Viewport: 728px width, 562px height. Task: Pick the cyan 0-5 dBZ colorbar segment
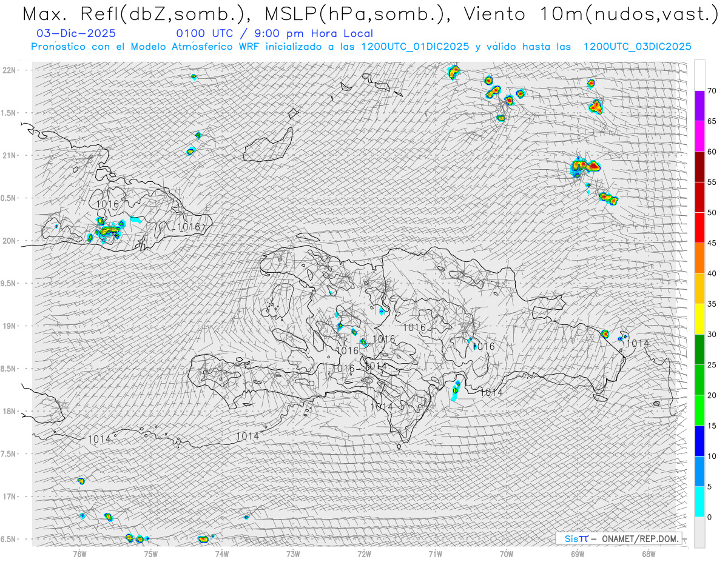tap(699, 501)
